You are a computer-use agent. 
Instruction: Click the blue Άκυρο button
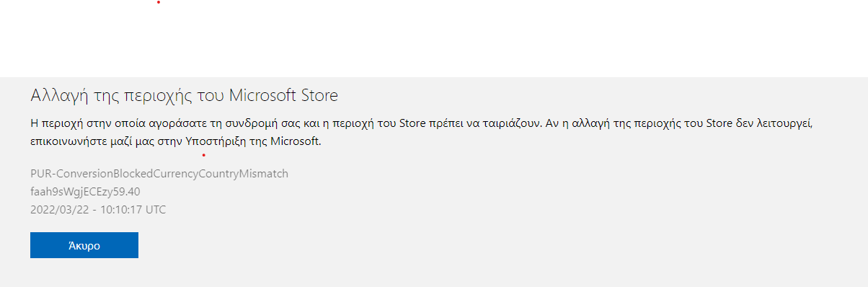pos(84,245)
